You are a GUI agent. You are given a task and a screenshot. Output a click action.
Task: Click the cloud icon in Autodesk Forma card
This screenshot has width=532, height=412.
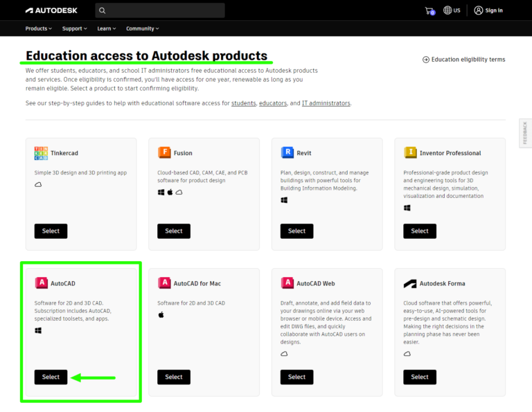tap(407, 354)
